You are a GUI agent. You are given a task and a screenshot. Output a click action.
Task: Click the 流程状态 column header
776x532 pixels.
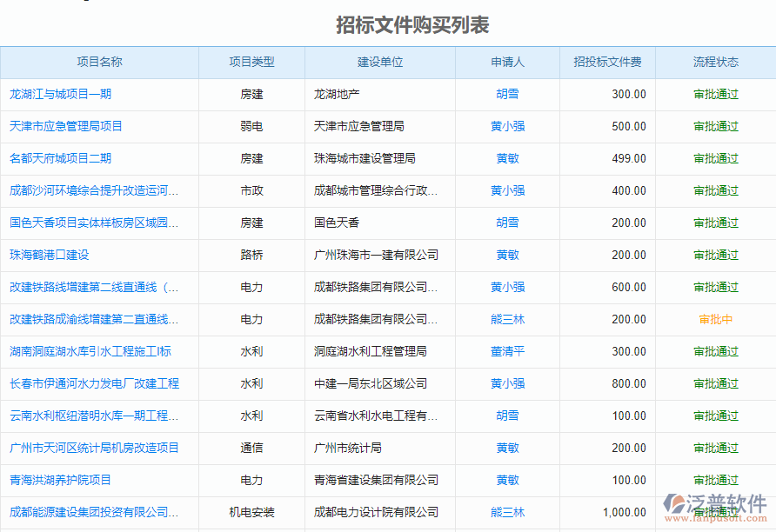point(715,62)
